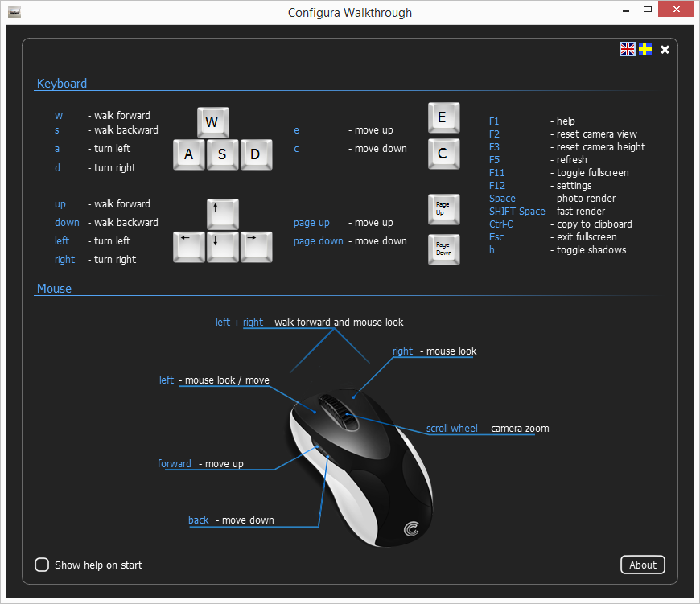Viewport: 700px width, 604px height.
Task: Click the 'camera zoom' description
Action: pos(520,429)
